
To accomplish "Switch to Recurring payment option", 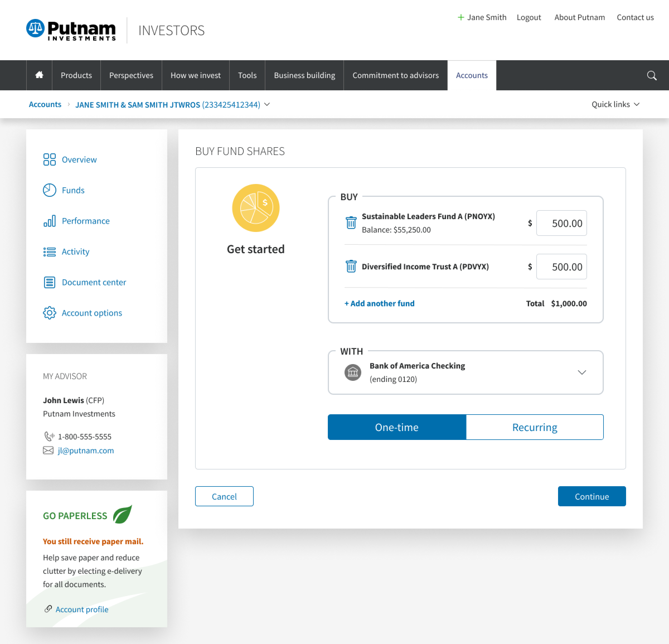I will [535, 427].
